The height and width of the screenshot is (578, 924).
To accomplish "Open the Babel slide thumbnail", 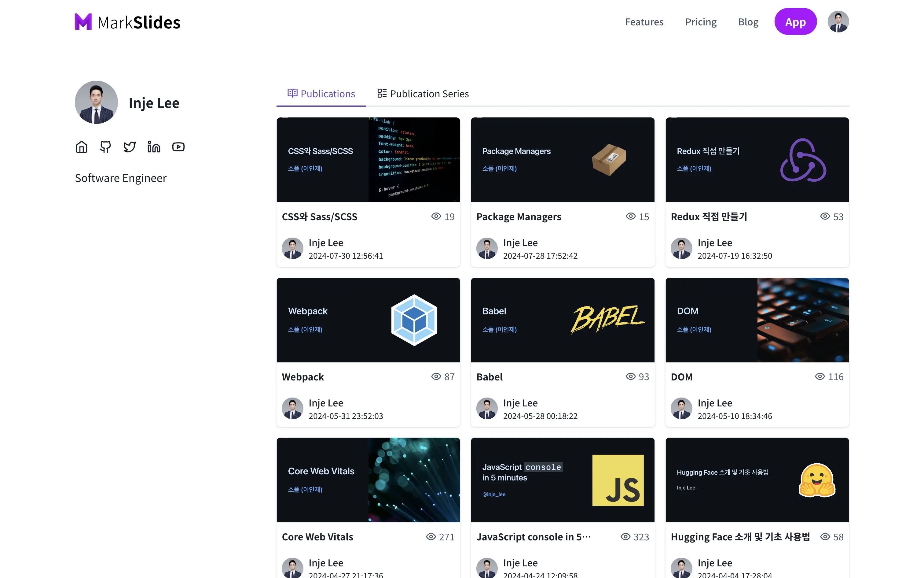I will pyautogui.click(x=563, y=320).
